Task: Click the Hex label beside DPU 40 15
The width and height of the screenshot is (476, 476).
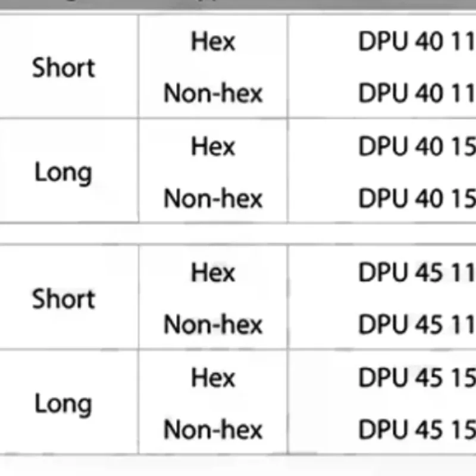Action: (213, 146)
